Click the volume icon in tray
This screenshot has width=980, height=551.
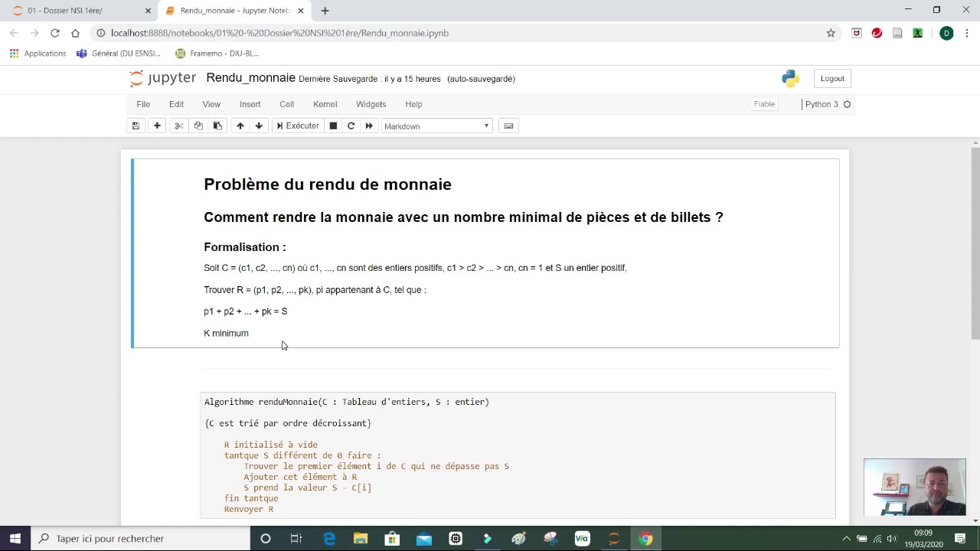[x=892, y=539]
